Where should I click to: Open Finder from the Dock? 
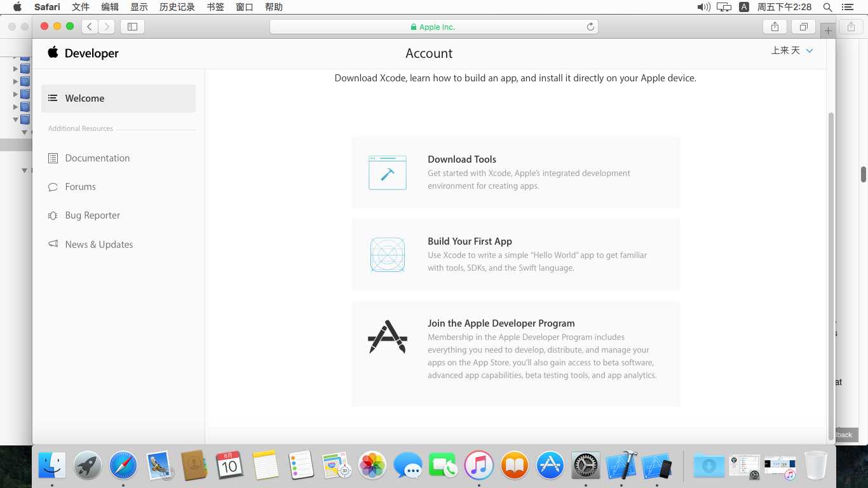click(52, 466)
